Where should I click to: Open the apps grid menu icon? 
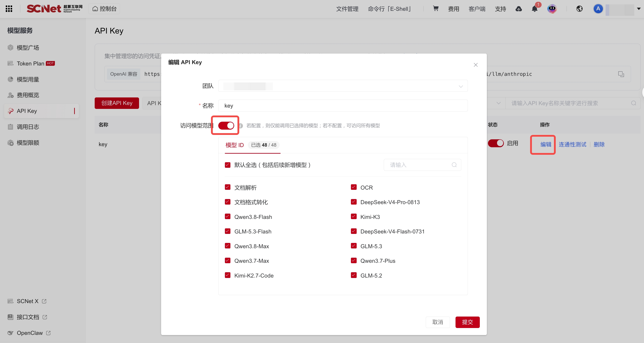point(9,9)
